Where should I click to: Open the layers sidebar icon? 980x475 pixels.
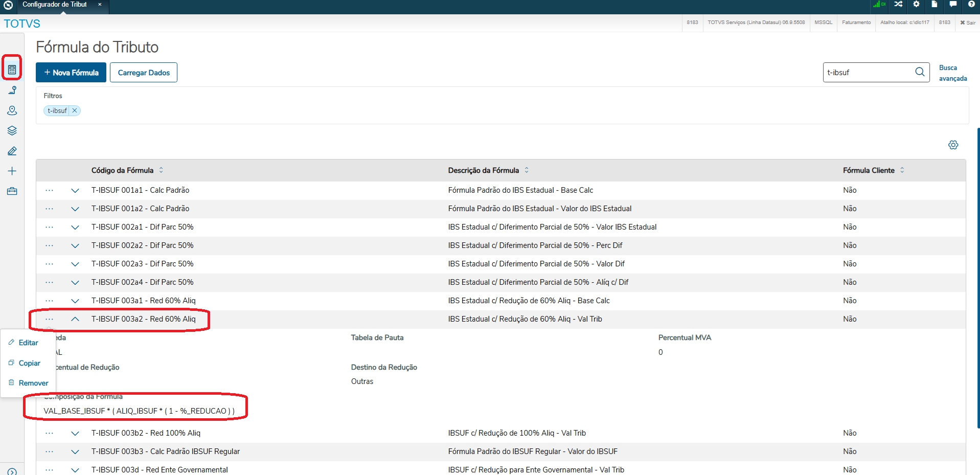pos(12,131)
